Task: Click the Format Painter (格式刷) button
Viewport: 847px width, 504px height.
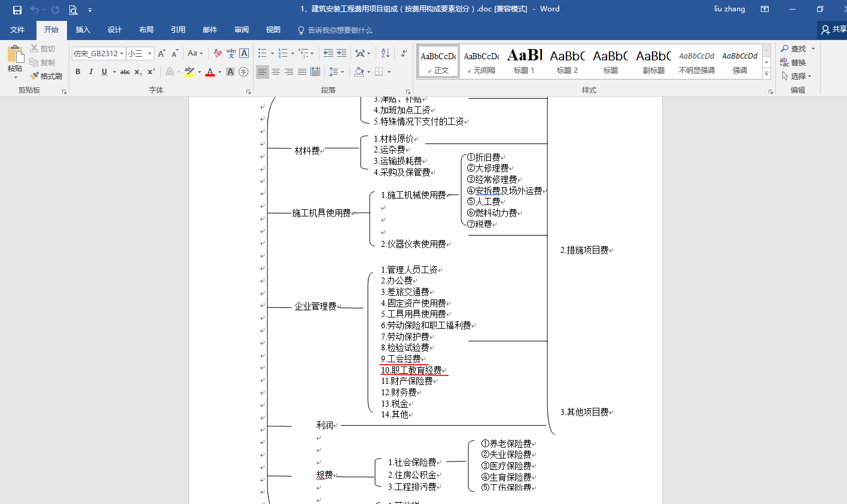Action: click(x=46, y=76)
